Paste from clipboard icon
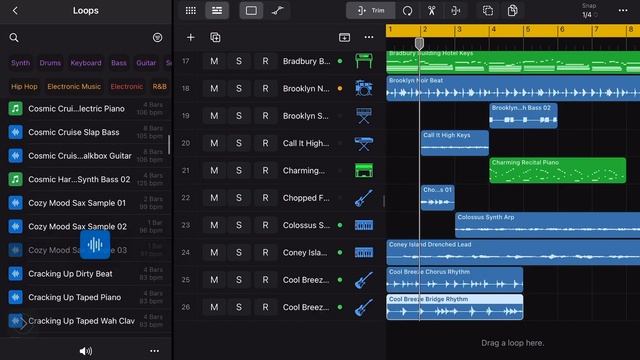The height and width of the screenshot is (360, 640). click(x=512, y=11)
